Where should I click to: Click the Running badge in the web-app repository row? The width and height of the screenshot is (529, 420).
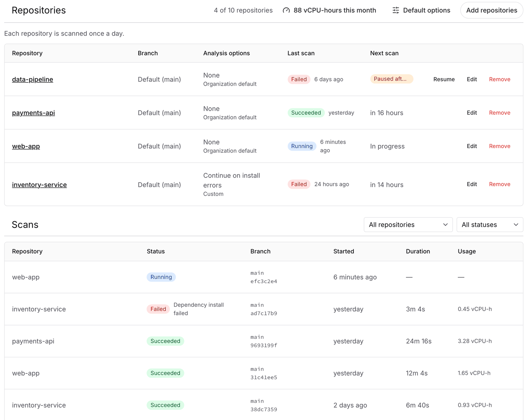tap(302, 146)
